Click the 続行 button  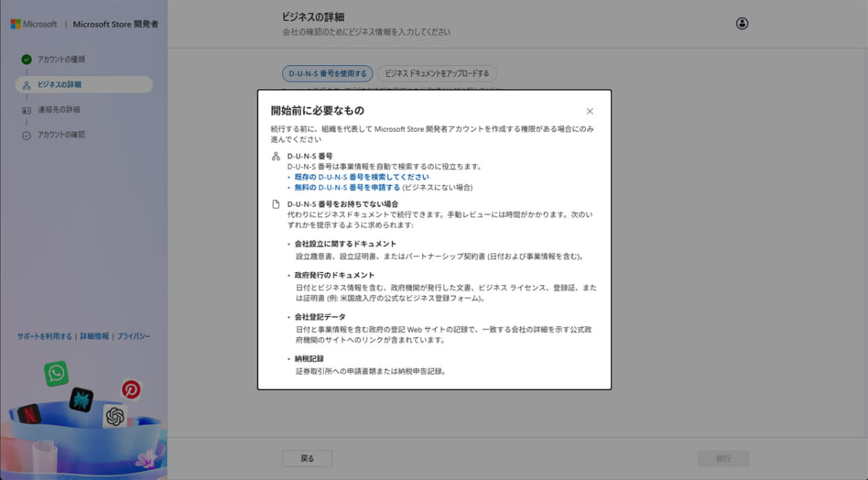click(723, 458)
